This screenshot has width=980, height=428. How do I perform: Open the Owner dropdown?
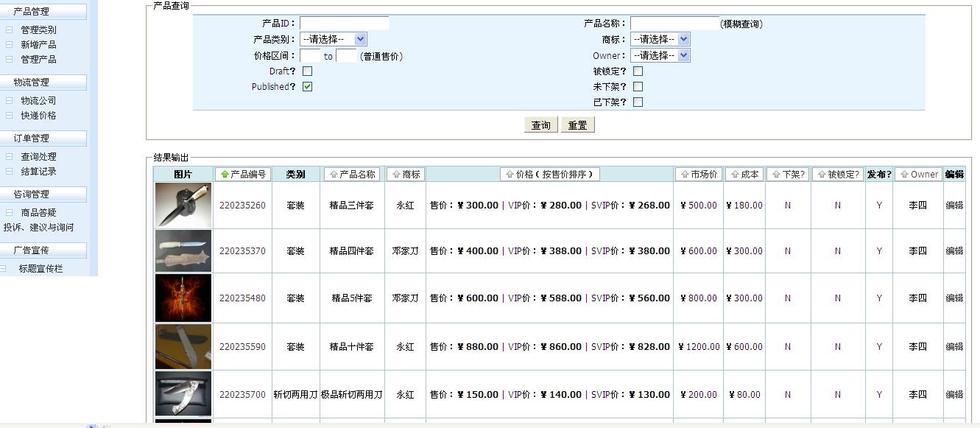[x=660, y=56]
